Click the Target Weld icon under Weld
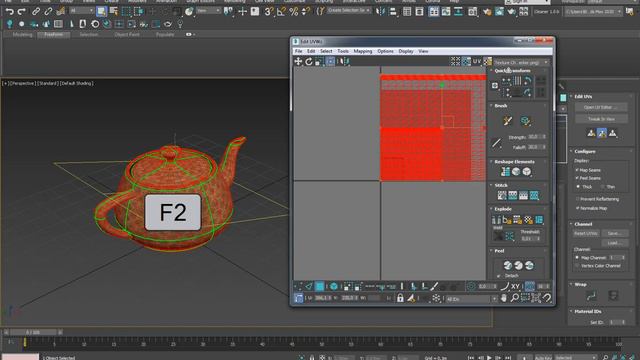 coord(498,236)
